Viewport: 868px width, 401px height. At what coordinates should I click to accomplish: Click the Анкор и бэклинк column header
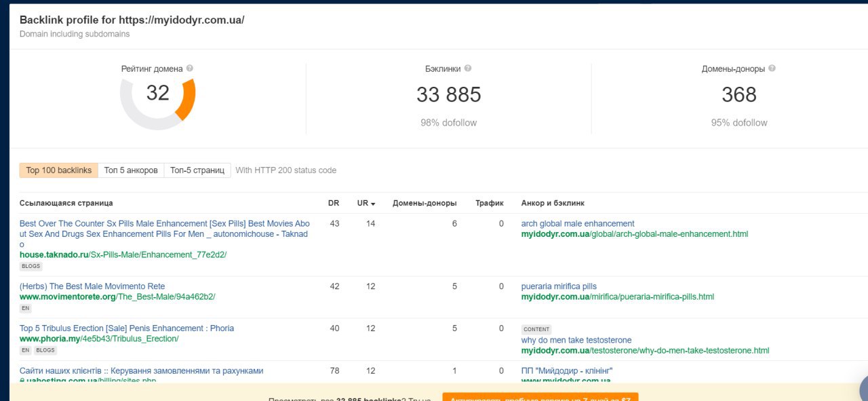[553, 203]
